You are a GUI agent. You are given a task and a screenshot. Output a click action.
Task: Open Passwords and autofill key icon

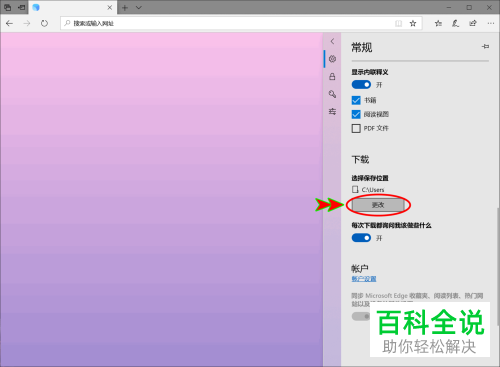tap(332, 94)
